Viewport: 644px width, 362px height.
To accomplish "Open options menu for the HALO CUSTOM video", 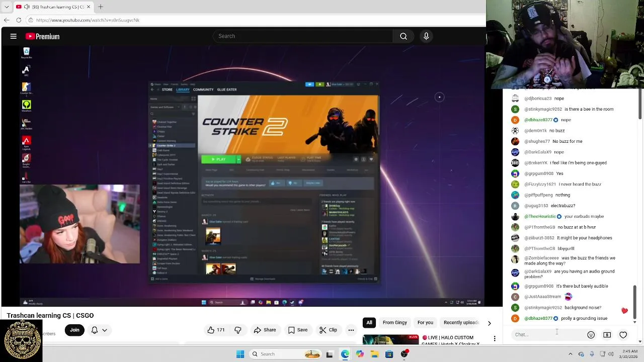I will tap(495, 338).
